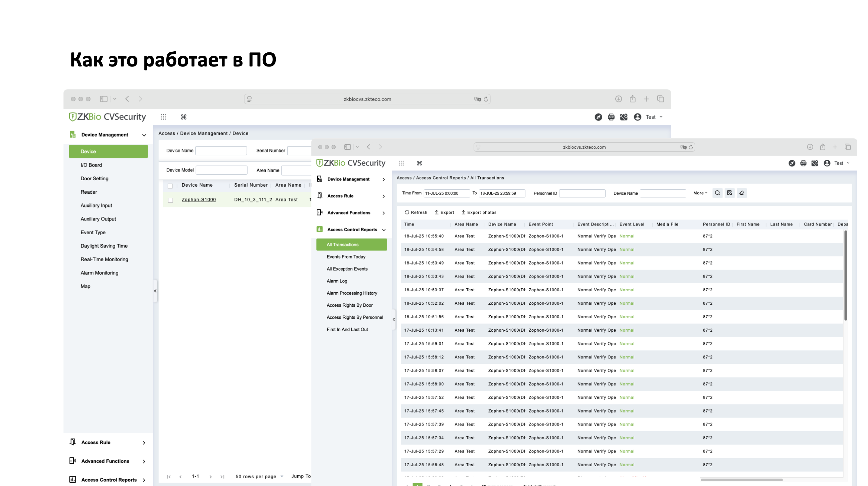Image resolution: width=868 pixels, height=486 pixels.
Task: Click Device Name field in front window
Action: [663, 193]
